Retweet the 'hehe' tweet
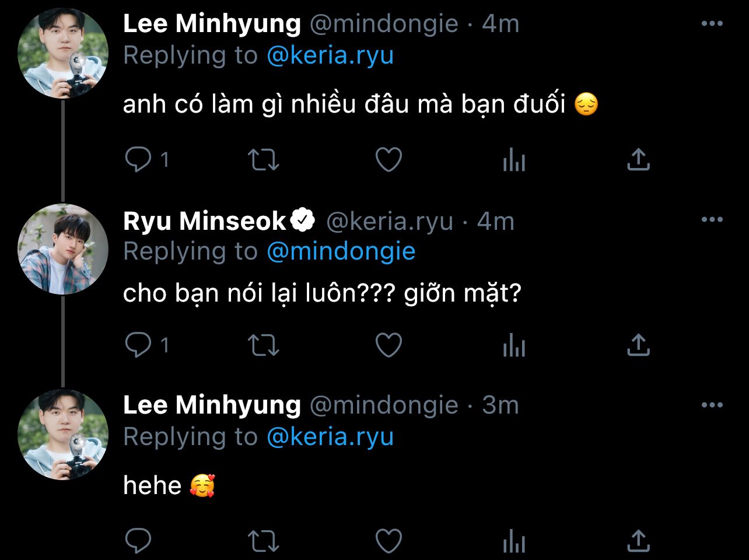Image resolution: width=749 pixels, height=560 pixels. click(x=264, y=540)
